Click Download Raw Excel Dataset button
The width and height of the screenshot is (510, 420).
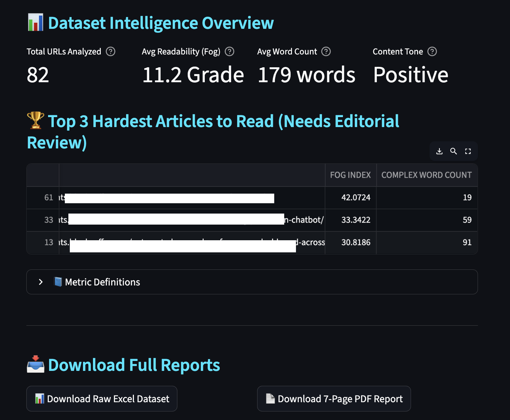click(x=102, y=399)
